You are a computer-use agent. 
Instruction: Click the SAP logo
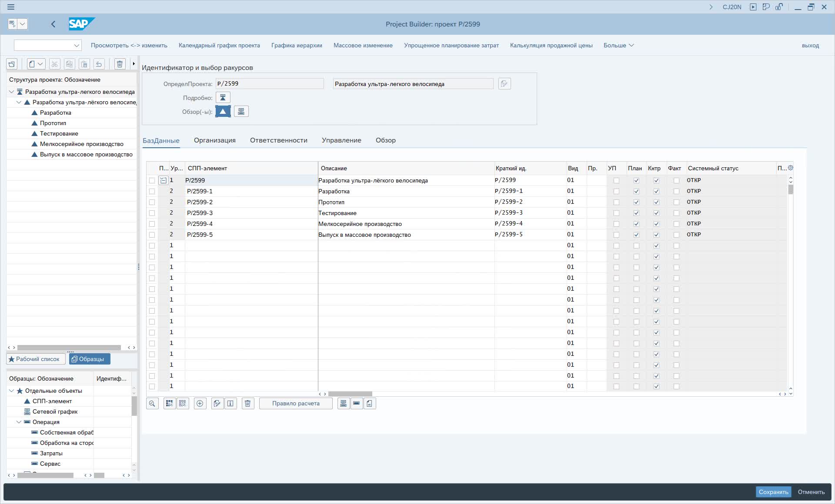pyautogui.click(x=81, y=24)
